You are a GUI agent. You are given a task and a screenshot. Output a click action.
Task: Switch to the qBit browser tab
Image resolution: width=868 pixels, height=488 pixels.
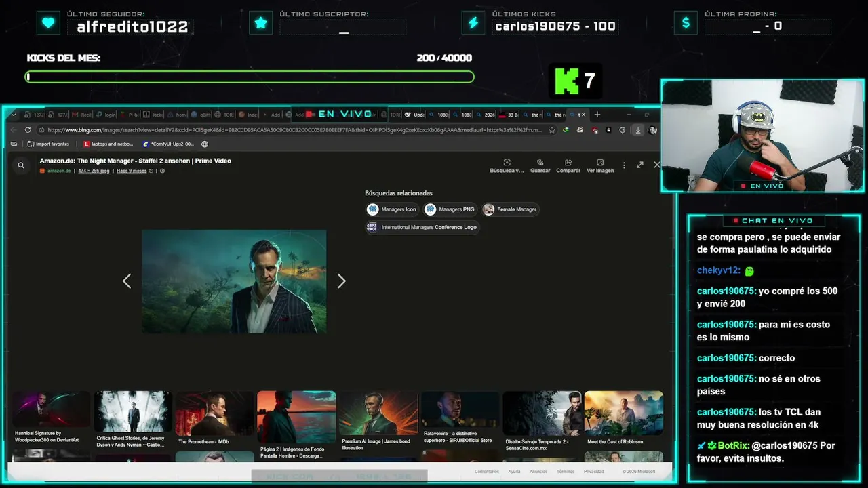click(x=201, y=115)
